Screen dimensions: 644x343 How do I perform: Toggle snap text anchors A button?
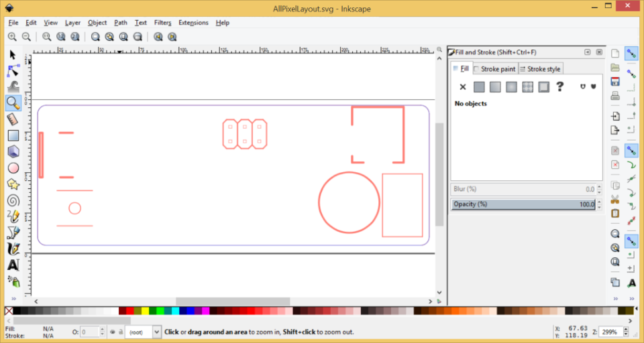[632, 283]
